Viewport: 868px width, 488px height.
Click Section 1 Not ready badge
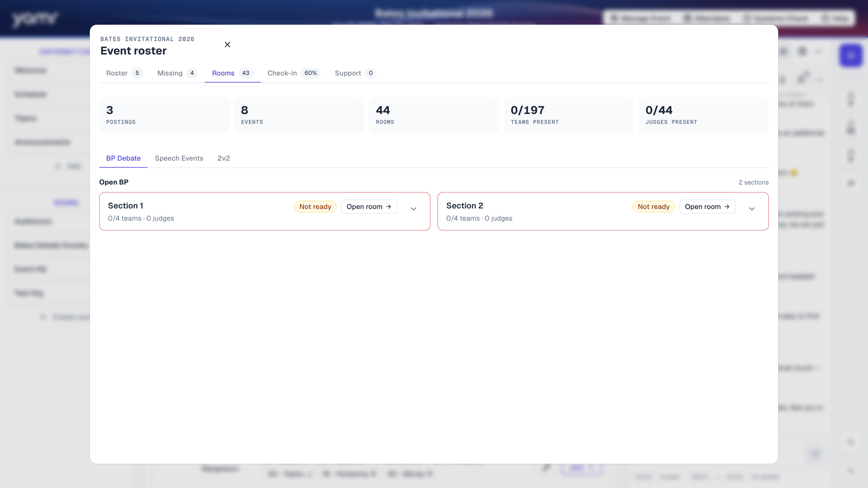(315, 206)
